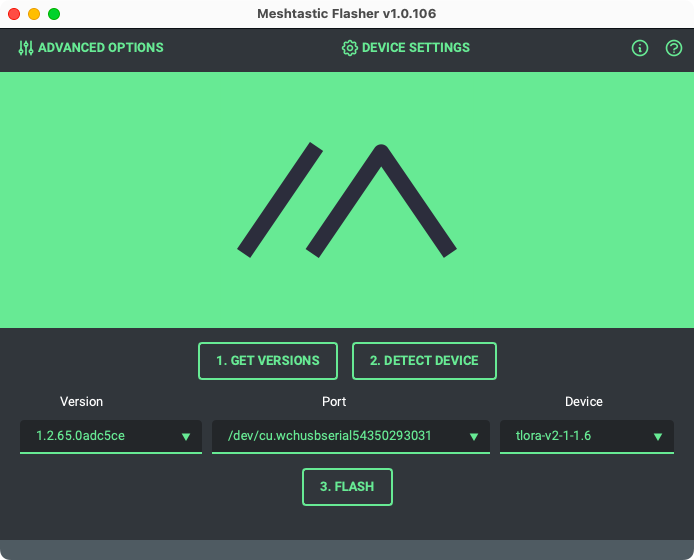Screen dimensions: 694x560
Task: Click the Advanced Options sliders icon
Action: pos(26,48)
